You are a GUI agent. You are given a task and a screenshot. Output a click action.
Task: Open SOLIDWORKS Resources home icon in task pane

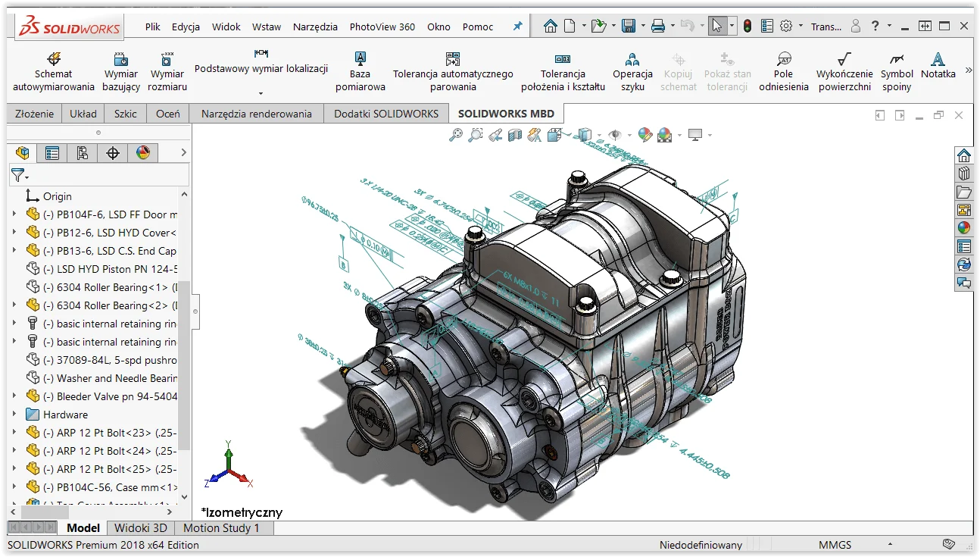coord(964,155)
